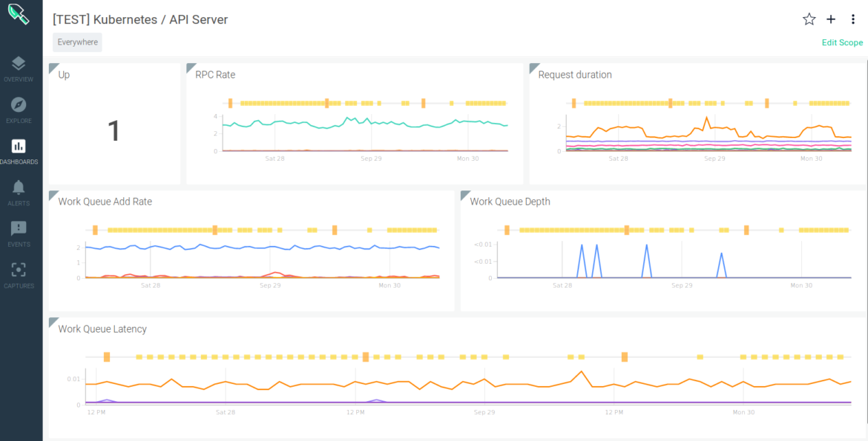Go to Dashboards in the sidebar
868x441 pixels.
[x=19, y=152]
